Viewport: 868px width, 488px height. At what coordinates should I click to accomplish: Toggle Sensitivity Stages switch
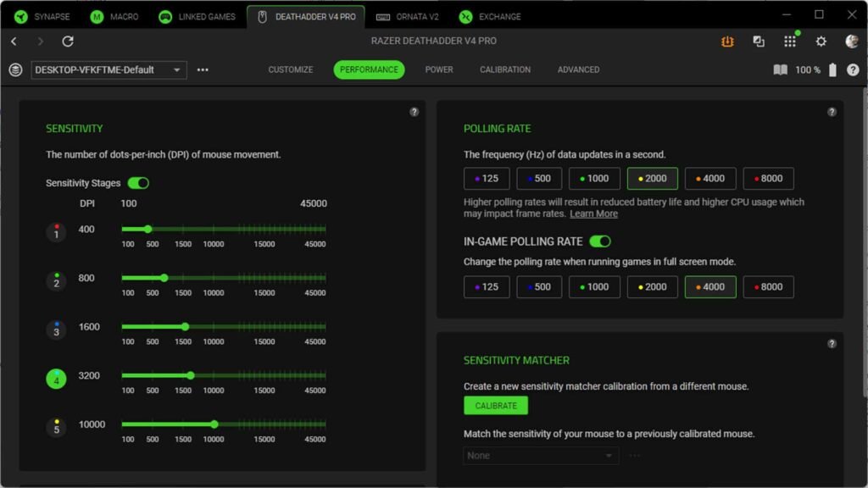138,183
